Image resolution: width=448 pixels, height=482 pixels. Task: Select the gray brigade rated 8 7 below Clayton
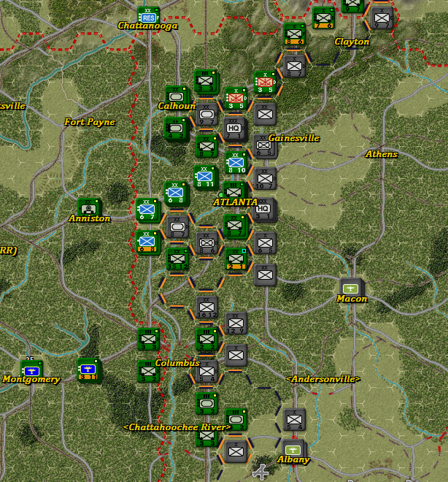pyautogui.click(x=294, y=66)
